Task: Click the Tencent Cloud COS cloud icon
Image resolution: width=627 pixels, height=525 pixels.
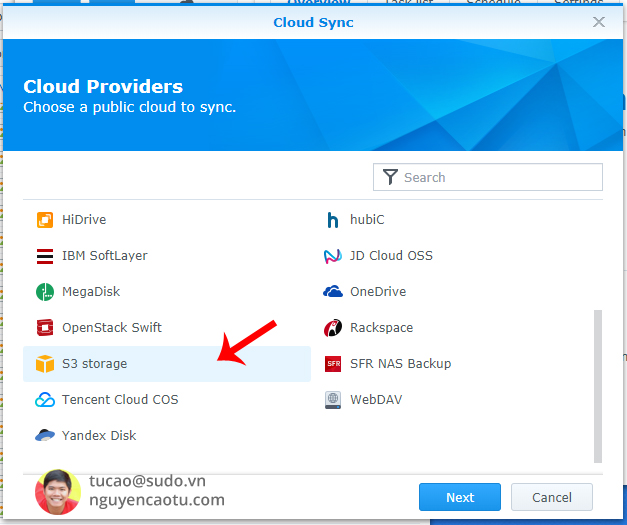Action: 45,400
